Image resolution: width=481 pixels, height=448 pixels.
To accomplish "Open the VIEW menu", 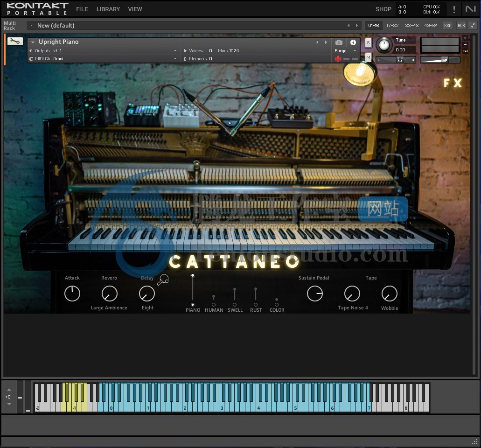I will pyautogui.click(x=135, y=9).
